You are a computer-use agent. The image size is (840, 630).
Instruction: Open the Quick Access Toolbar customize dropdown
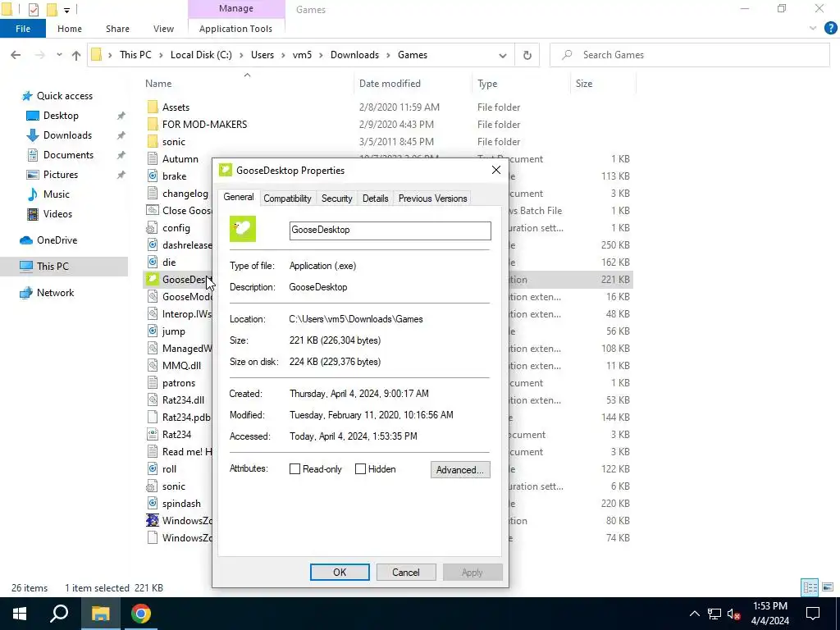67,10
